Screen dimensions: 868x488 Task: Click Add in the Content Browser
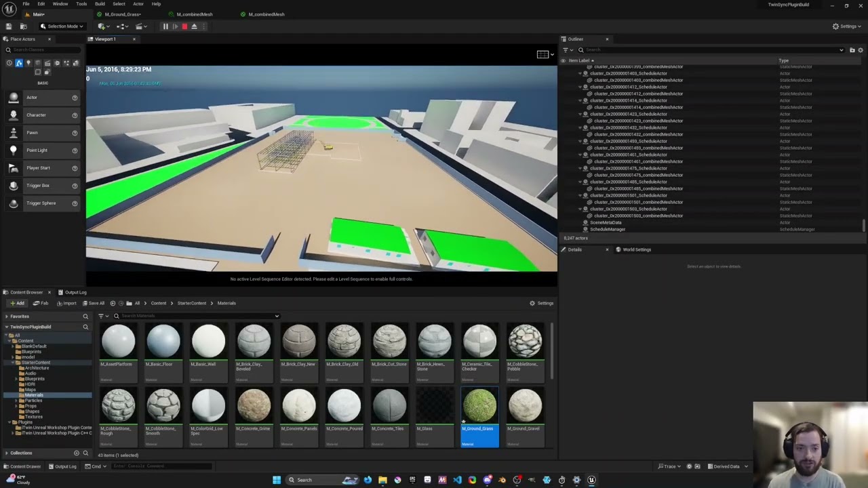(x=17, y=303)
